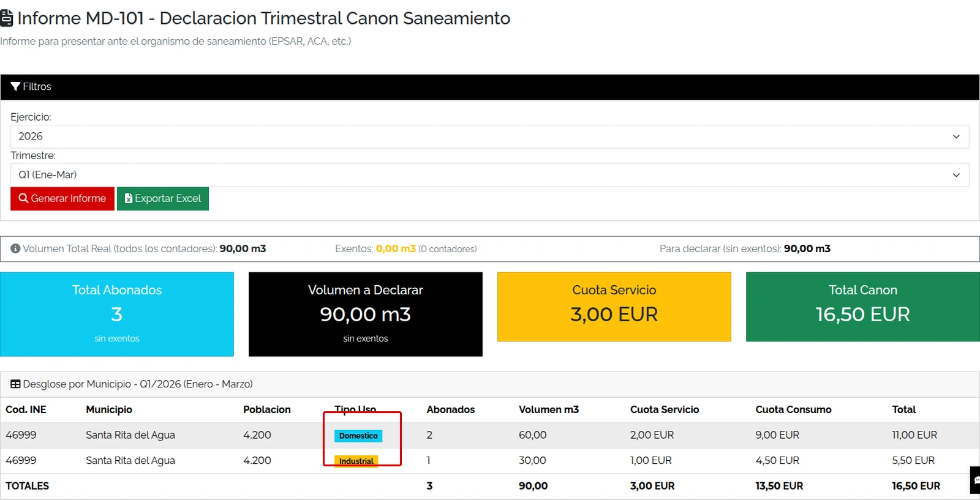Click the table icon before Desglose por Municipio
Screen dimensions: 980x500
15,384
